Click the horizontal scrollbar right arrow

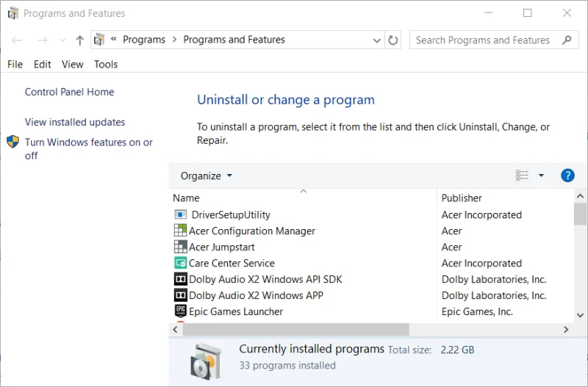pos(566,330)
